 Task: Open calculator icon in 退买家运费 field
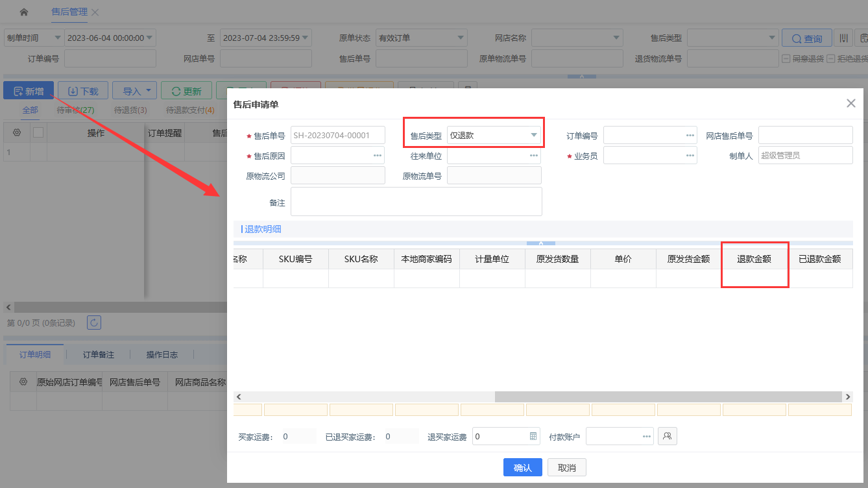pos(533,436)
